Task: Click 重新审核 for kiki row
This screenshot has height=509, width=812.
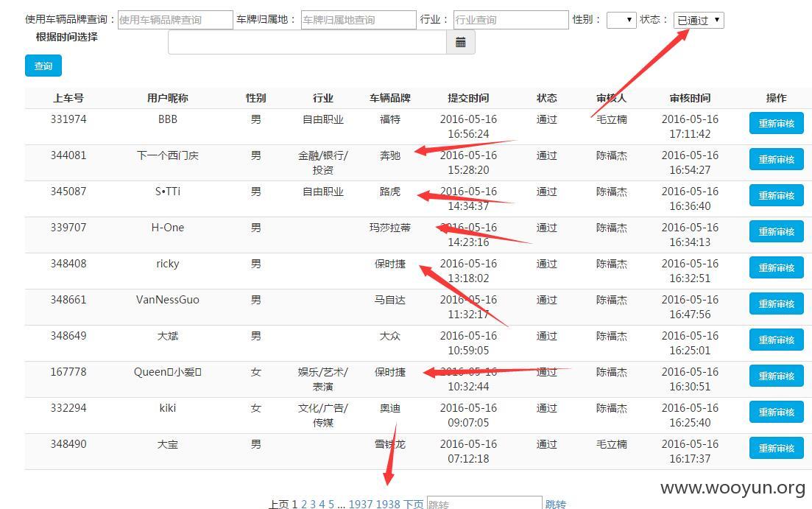Action: (x=776, y=412)
